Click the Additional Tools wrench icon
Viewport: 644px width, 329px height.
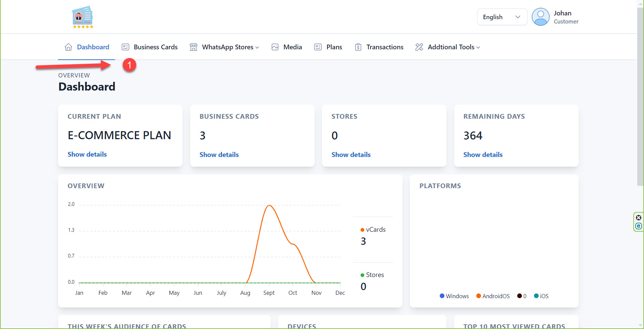pos(419,47)
